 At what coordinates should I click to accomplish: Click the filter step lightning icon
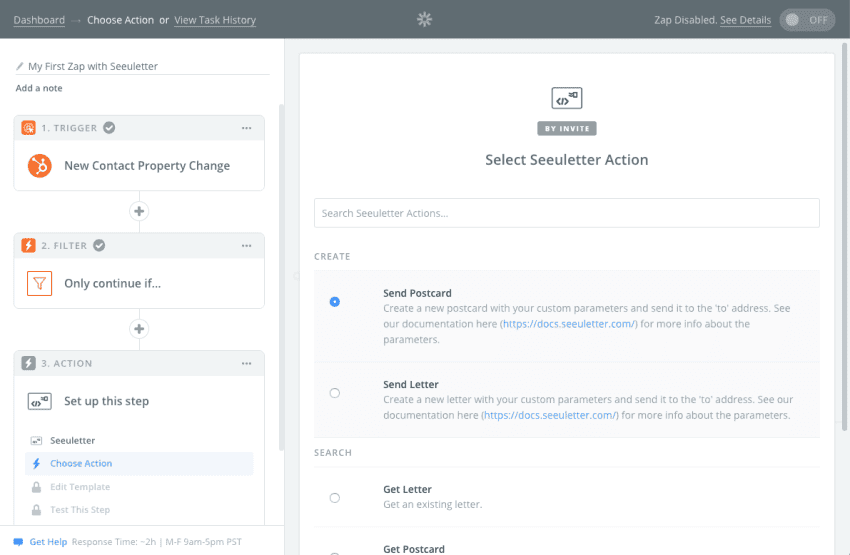pyautogui.click(x=28, y=246)
